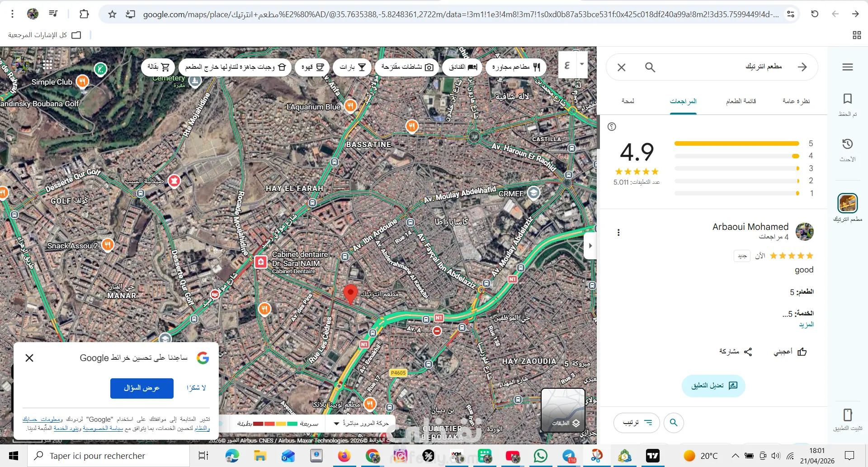Click the تعديل التعليق edit review button
Viewport: 868px width, 467px height.
point(714,386)
